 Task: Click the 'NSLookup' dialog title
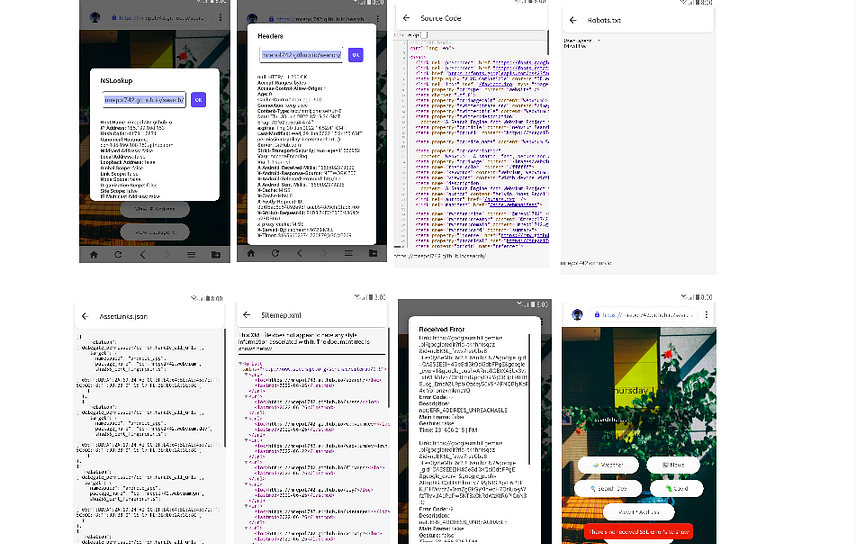point(116,81)
